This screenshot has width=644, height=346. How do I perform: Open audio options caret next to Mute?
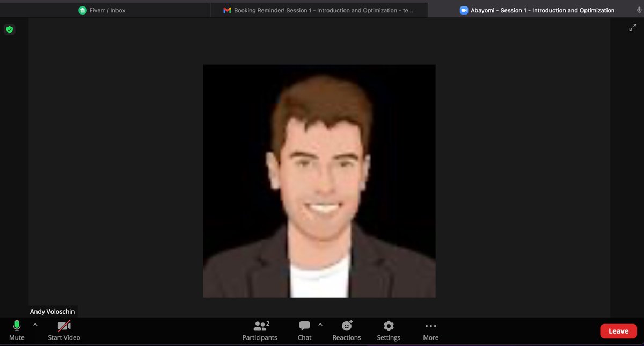[x=35, y=325]
